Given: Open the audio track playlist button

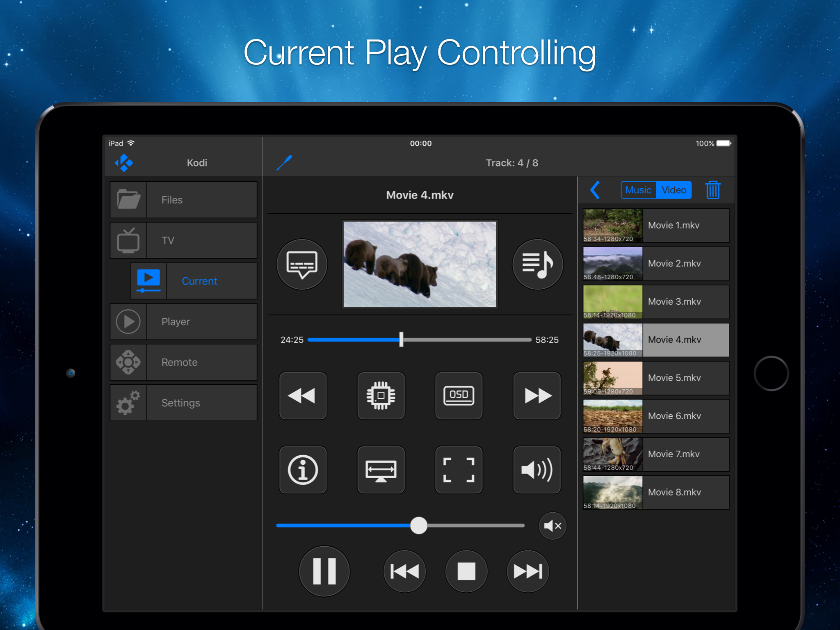Looking at the screenshot, I should pos(537,264).
